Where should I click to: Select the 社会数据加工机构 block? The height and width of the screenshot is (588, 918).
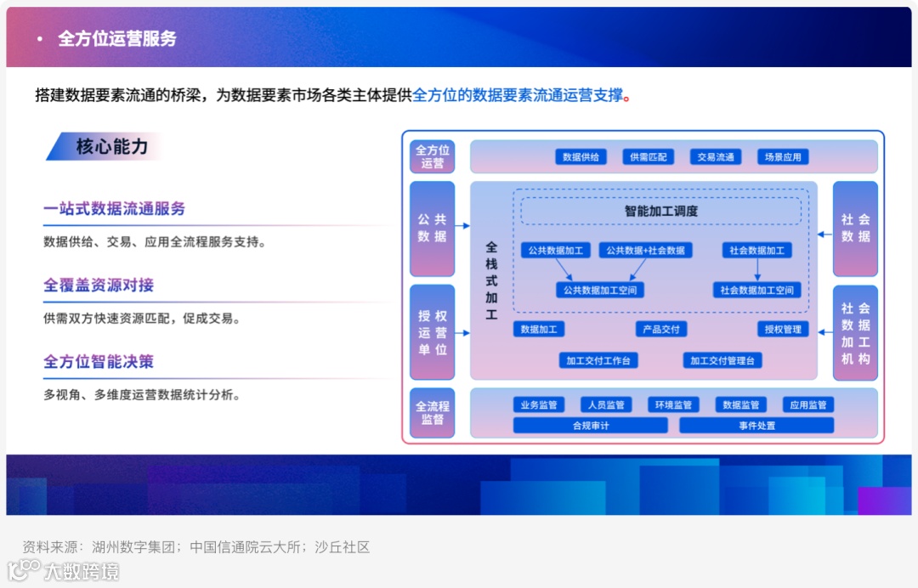855,333
